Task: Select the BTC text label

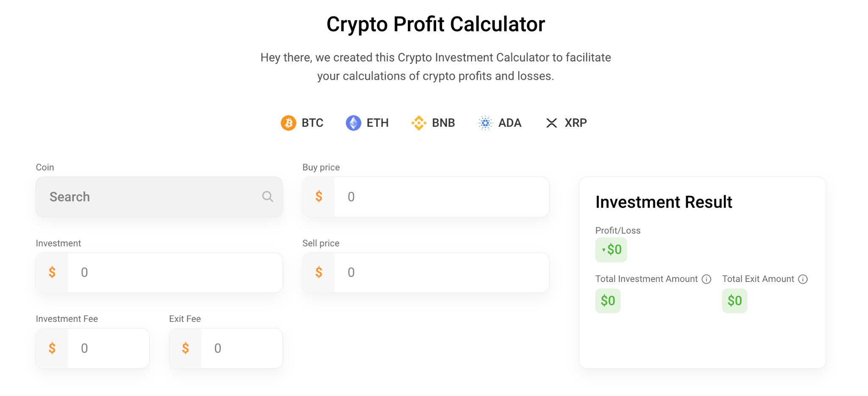Action: [312, 123]
